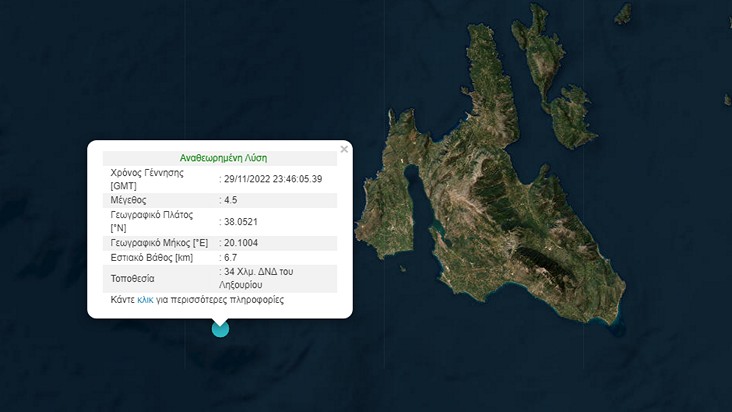732x412 pixels.
Task: Click the 'Τοποθεσία' row label
Action: tap(134, 277)
